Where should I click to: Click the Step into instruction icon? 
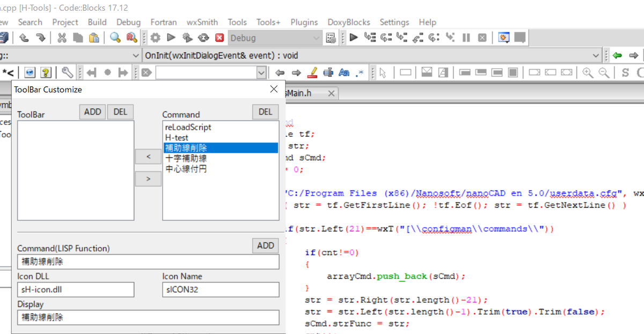point(450,38)
